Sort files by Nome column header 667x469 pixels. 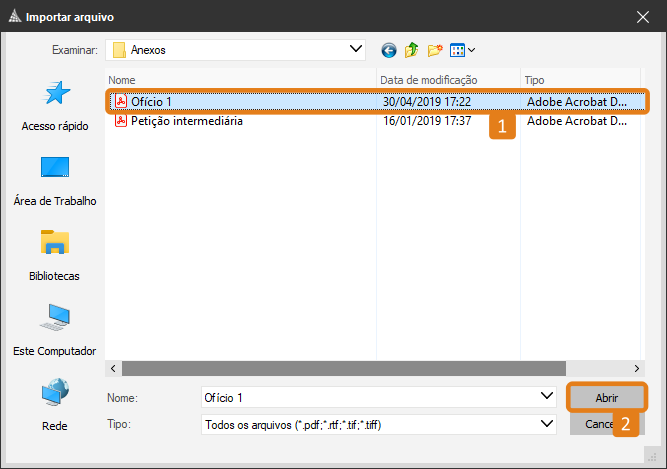click(x=240, y=79)
